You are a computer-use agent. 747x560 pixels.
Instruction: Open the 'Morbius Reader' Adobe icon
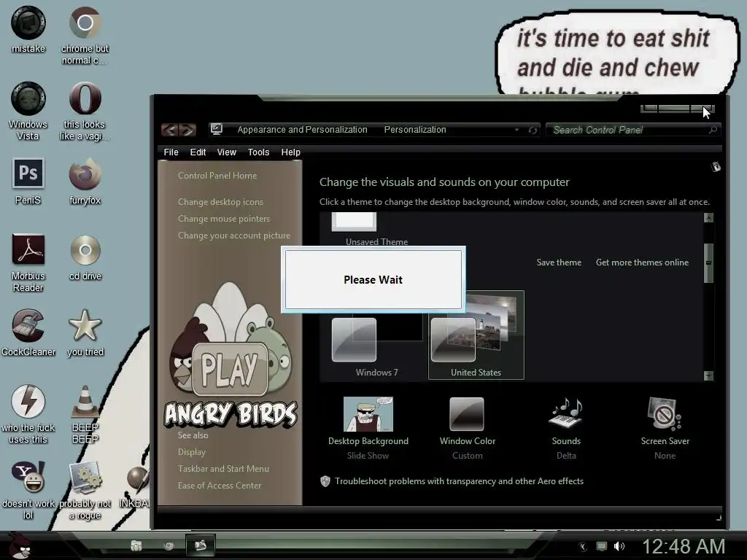coord(28,262)
